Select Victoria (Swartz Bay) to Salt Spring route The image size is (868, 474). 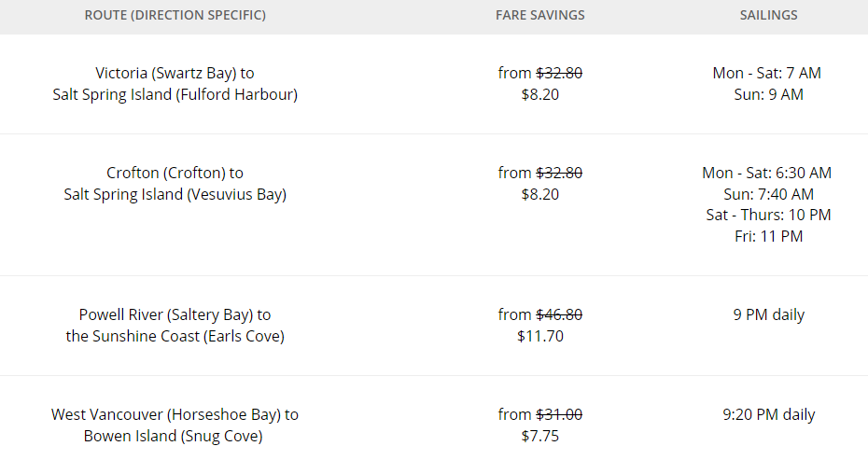coord(175,84)
